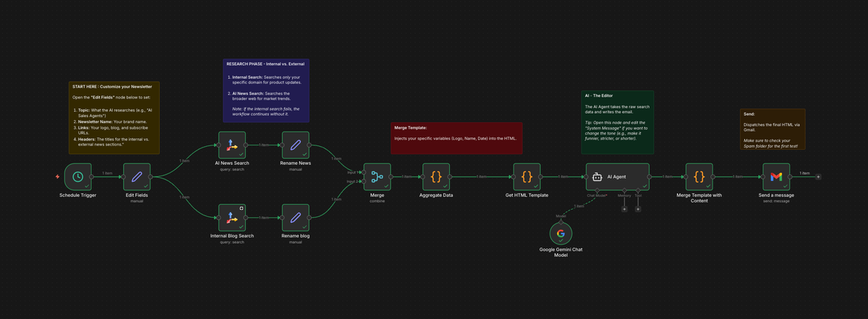Click the lightning trigger icon beside Schedule Trigger
The width and height of the screenshot is (868, 319).
coord(57,176)
